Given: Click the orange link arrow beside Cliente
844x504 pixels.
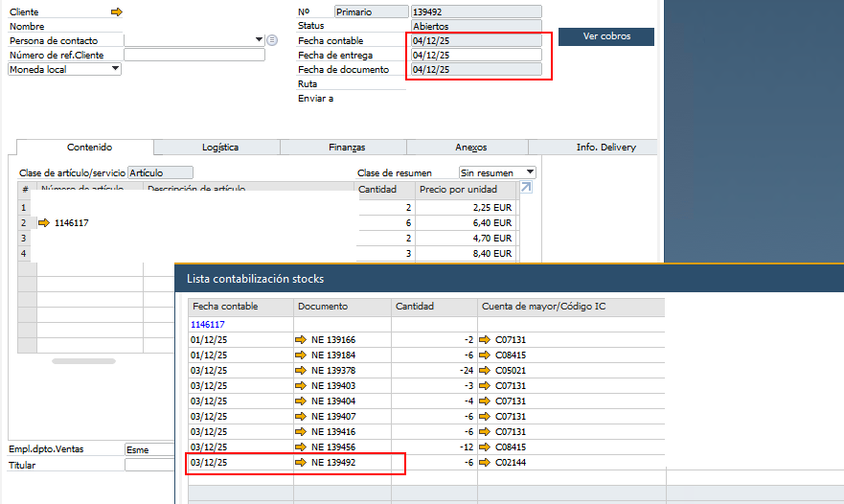Looking at the screenshot, I should 117,11.
